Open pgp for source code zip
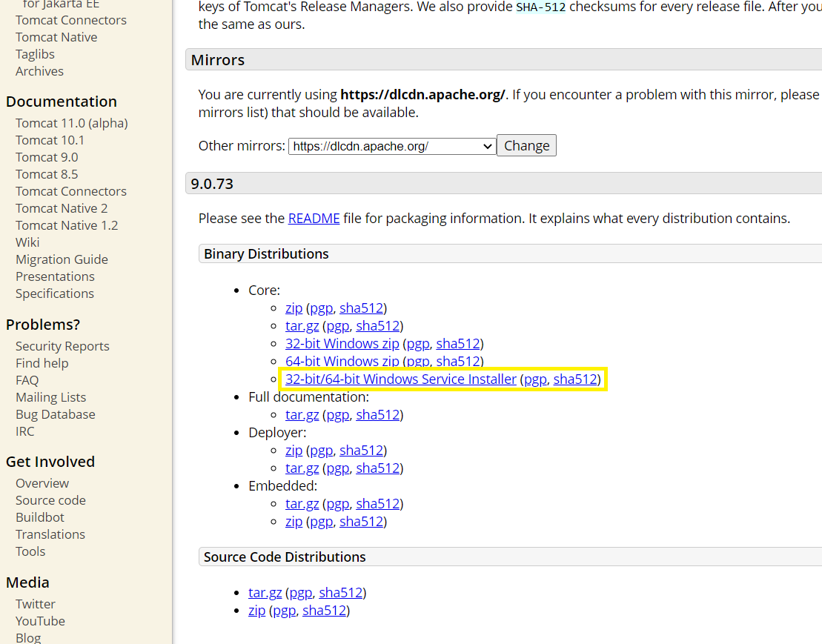Image resolution: width=822 pixels, height=644 pixels. coord(284,611)
